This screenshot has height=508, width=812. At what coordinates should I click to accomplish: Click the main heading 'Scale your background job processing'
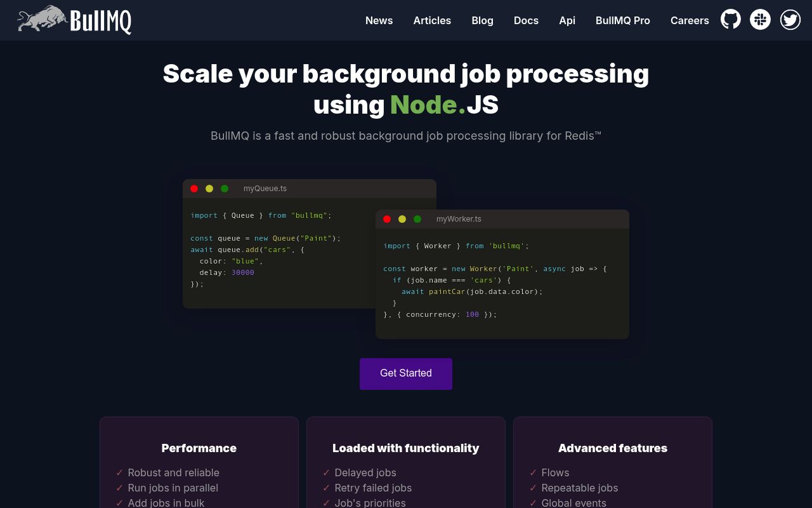tap(406, 74)
